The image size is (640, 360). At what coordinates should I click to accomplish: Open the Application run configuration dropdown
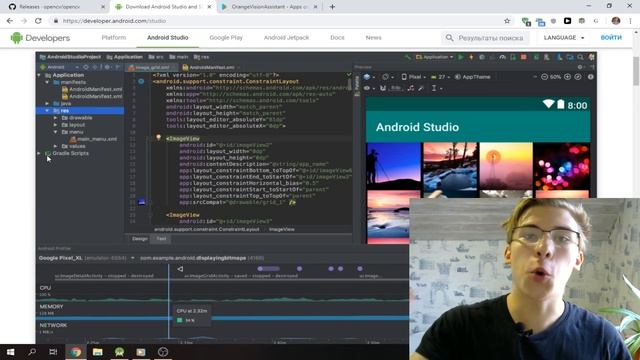(x=434, y=57)
